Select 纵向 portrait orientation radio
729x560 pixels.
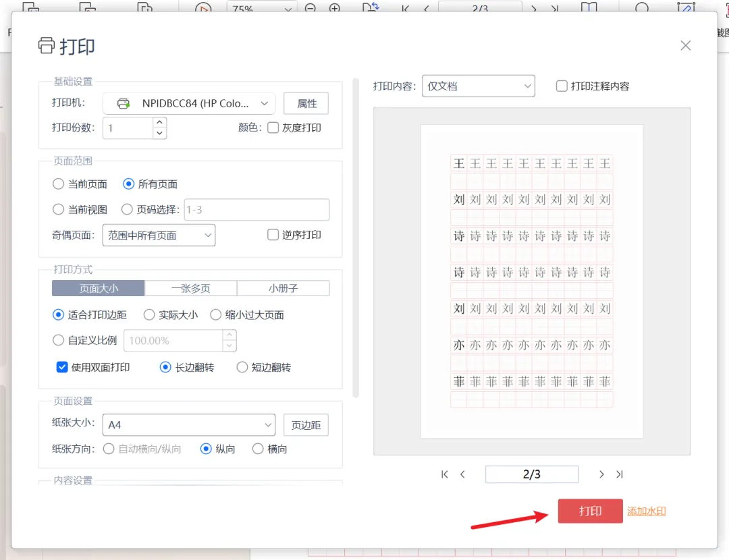[x=205, y=449]
